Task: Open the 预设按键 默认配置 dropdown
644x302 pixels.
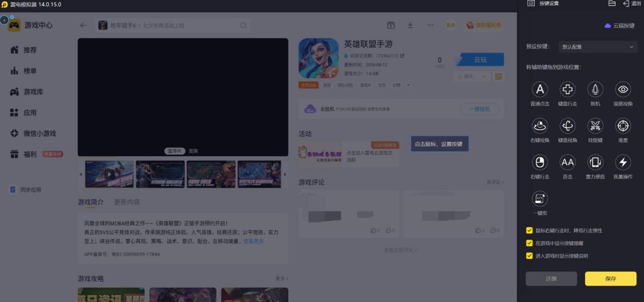Action: (x=597, y=47)
